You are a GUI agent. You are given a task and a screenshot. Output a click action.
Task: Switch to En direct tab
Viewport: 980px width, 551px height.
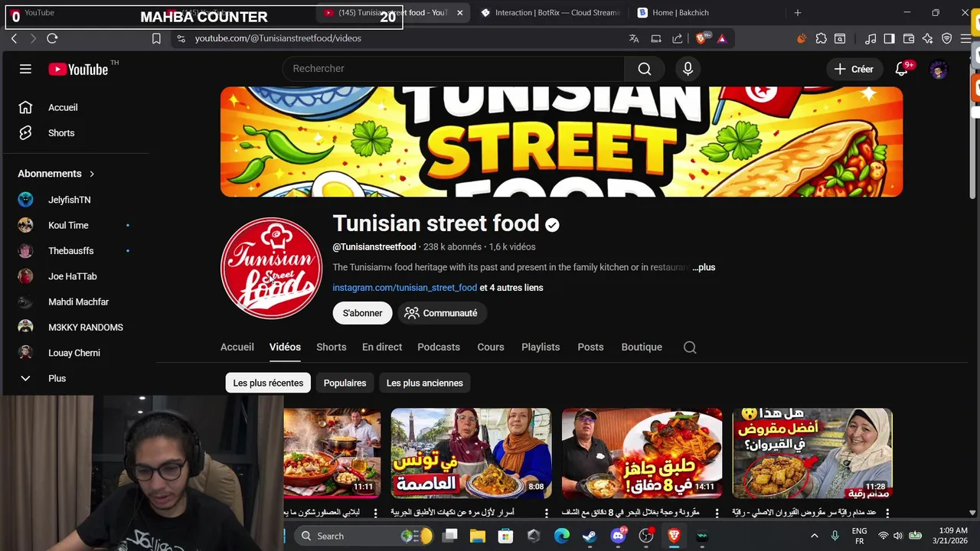pyautogui.click(x=382, y=347)
